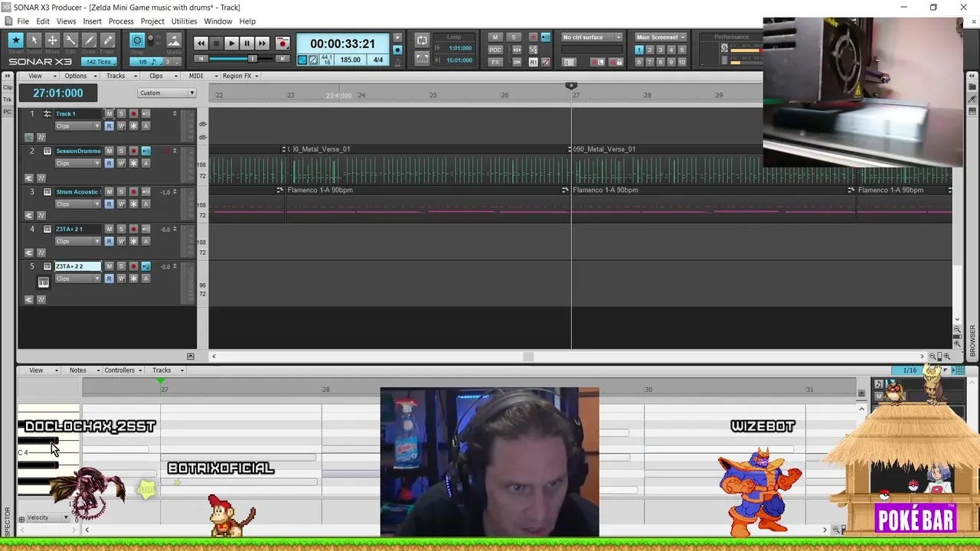The width and height of the screenshot is (980, 551).
Task: Click the Marks landmark icon
Action: pos(174,41)
